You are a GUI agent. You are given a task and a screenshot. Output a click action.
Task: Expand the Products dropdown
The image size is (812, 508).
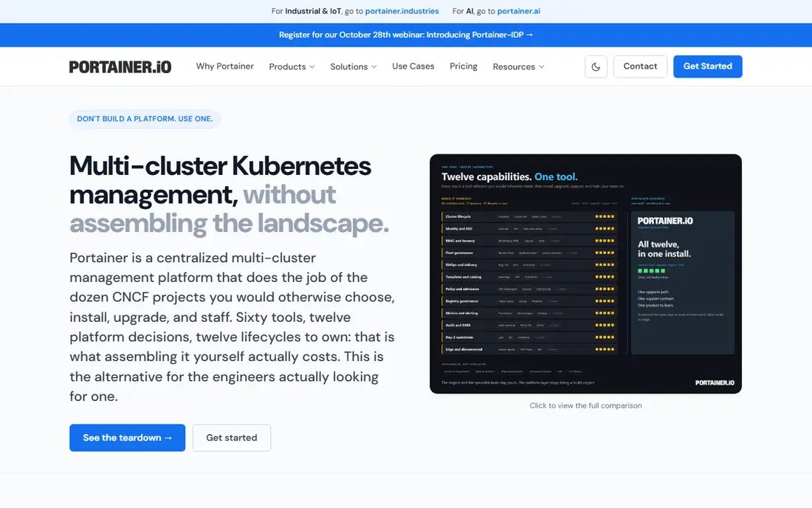coord(292,66)
